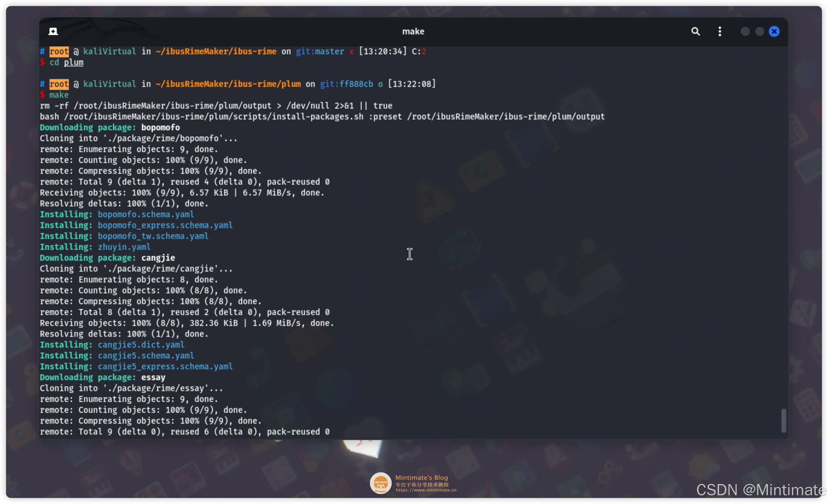Click 'cangjie5_express.schema.yaml' file name
Screen dimensions: 828x504
165,366
